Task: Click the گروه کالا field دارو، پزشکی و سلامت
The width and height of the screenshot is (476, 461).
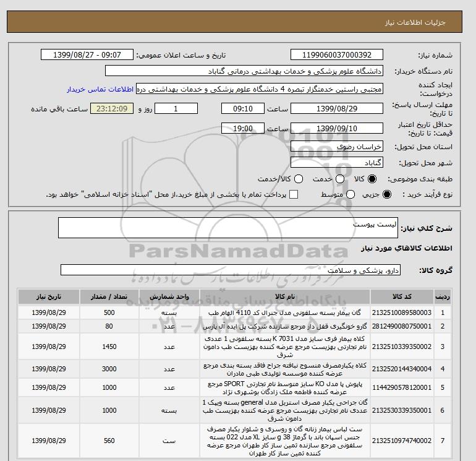Action: (x=231, y=270)
